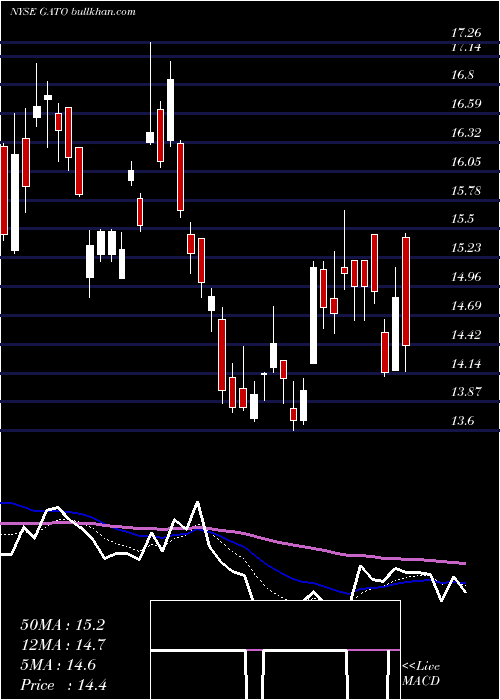The image size is (500, 700).
Task: Click the NYSE GATO bullkhan.com title text
Action: [x=73, y=12]
